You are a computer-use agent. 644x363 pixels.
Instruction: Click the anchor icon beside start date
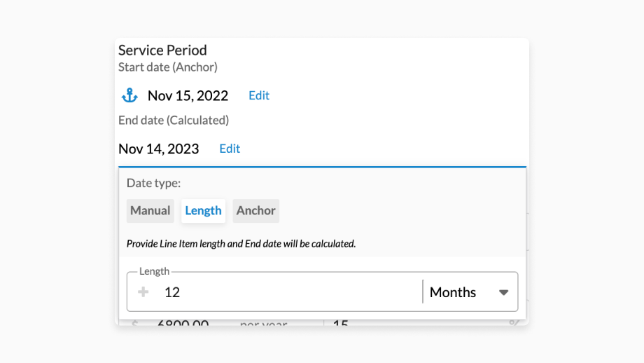(129, 96)
